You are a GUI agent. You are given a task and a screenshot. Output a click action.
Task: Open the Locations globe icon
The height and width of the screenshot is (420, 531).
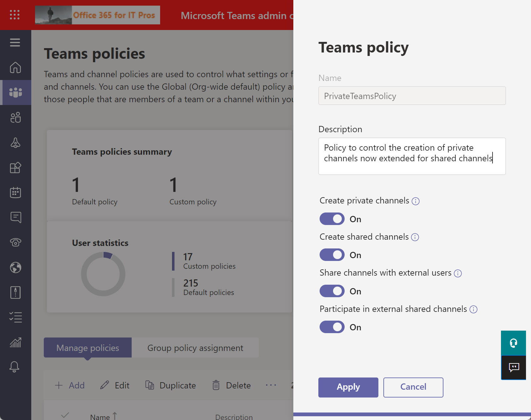point(15,267)
